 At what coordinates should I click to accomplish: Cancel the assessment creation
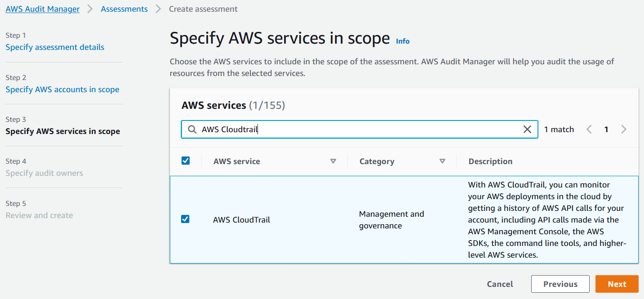coord(500,284)
